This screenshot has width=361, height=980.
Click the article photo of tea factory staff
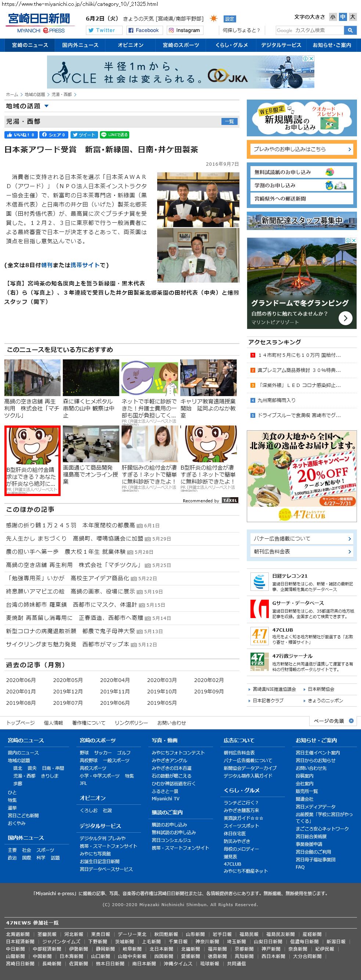click(x=198, y=255)
